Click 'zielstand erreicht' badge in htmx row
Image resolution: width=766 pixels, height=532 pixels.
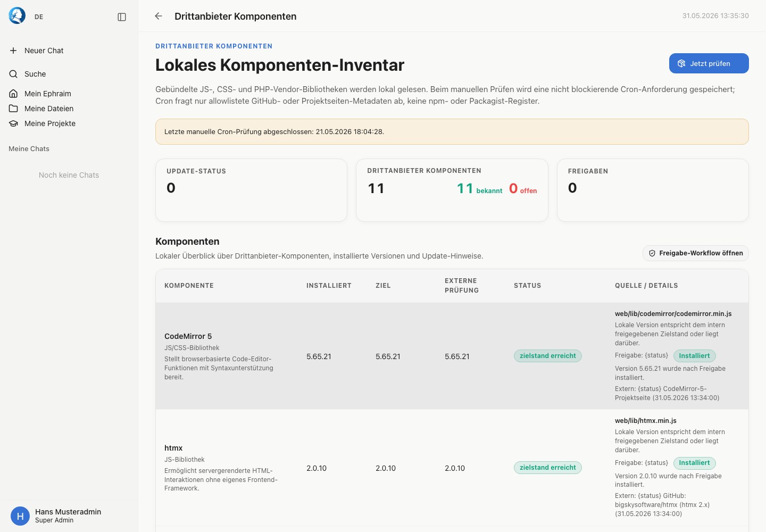pyautogui.click(x=548, y=468)
